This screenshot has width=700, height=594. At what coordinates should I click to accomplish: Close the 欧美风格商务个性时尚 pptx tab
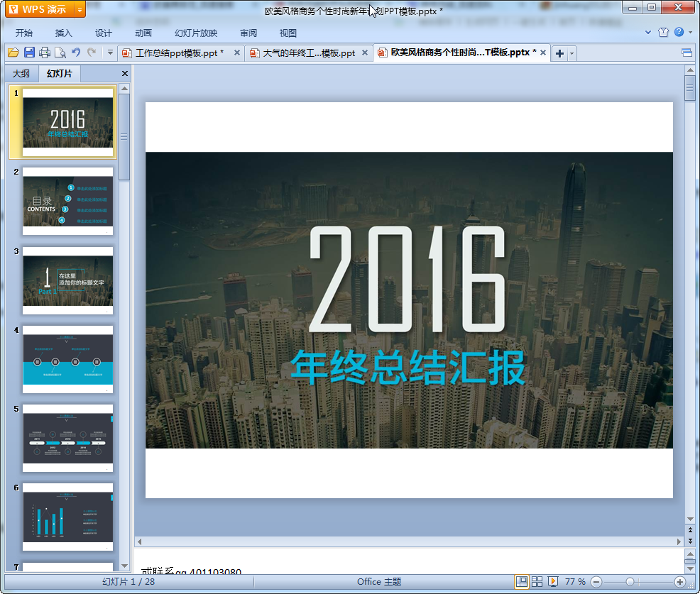click(543, 53)
